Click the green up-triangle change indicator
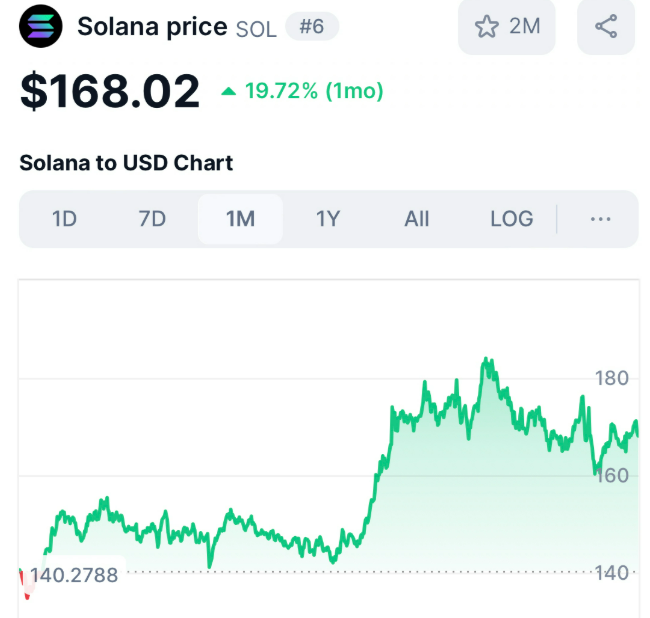Image resolution: width=650 pixels, height=618 pixels. click(229, 91)
